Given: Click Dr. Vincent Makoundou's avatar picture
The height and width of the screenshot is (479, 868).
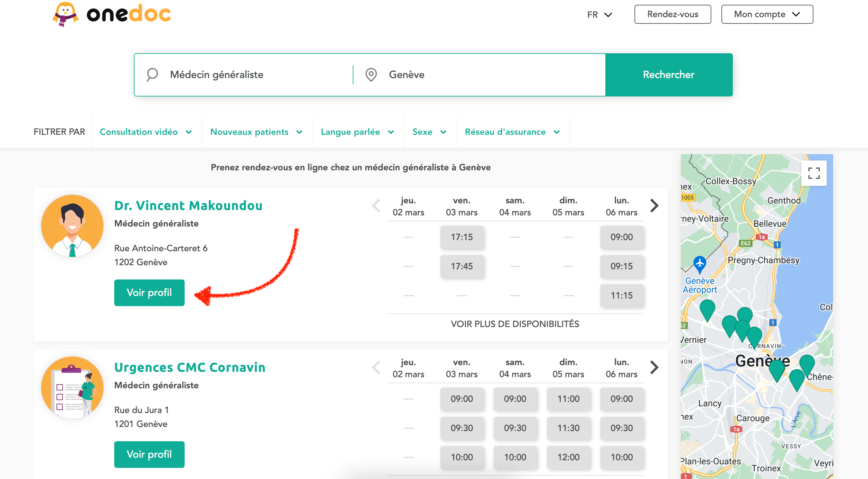Looking at the screenshot, I should pos(72,226).
